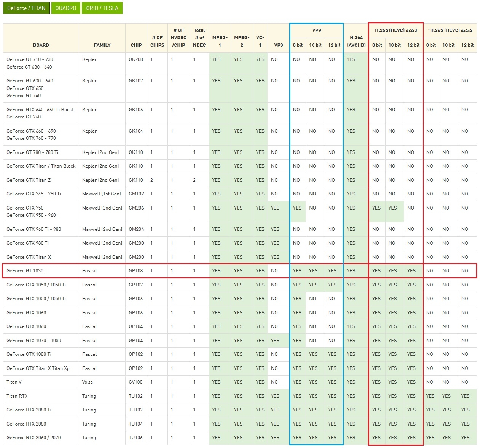Click H.264 YES cell in GeForce GT 1030 row
Viewport: 480px width, 448px height.
click(x=356, y=271)
